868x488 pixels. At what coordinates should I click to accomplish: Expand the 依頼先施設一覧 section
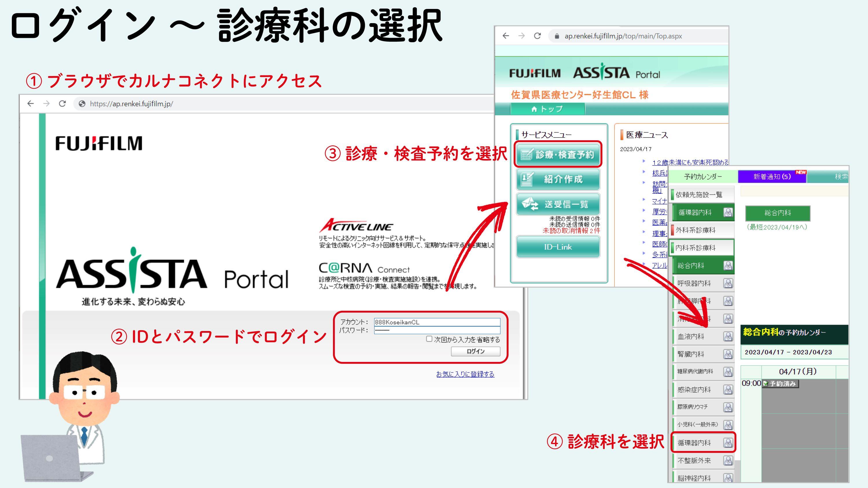702,195
